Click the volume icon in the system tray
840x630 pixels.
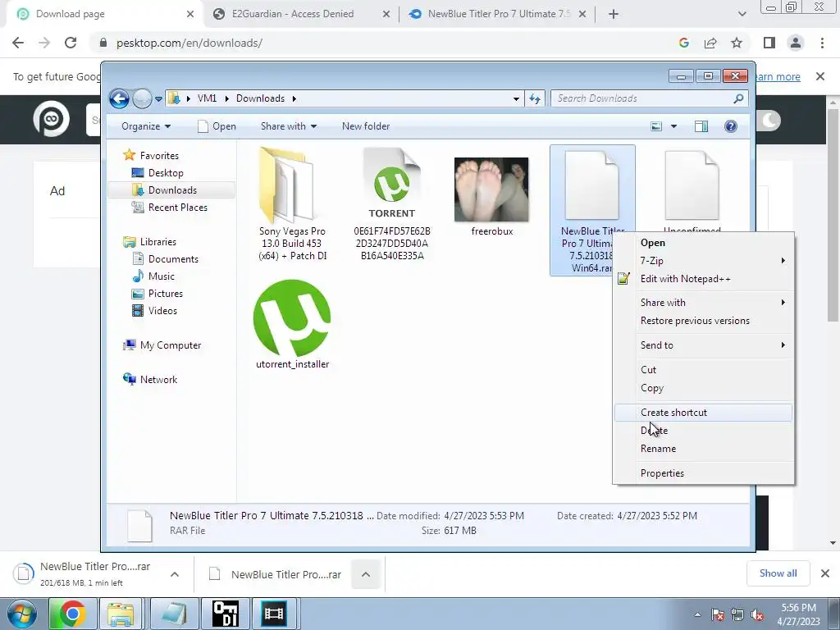757,615
